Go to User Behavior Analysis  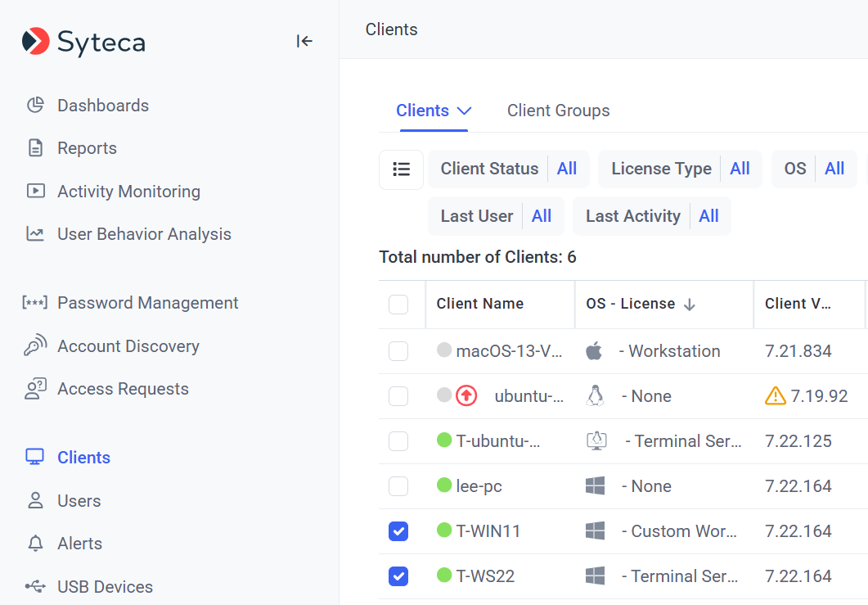(x=144, y=234)
